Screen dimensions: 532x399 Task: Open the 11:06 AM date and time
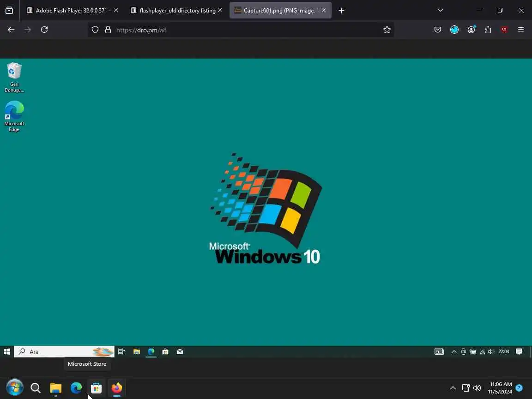[x=500, y=388]
